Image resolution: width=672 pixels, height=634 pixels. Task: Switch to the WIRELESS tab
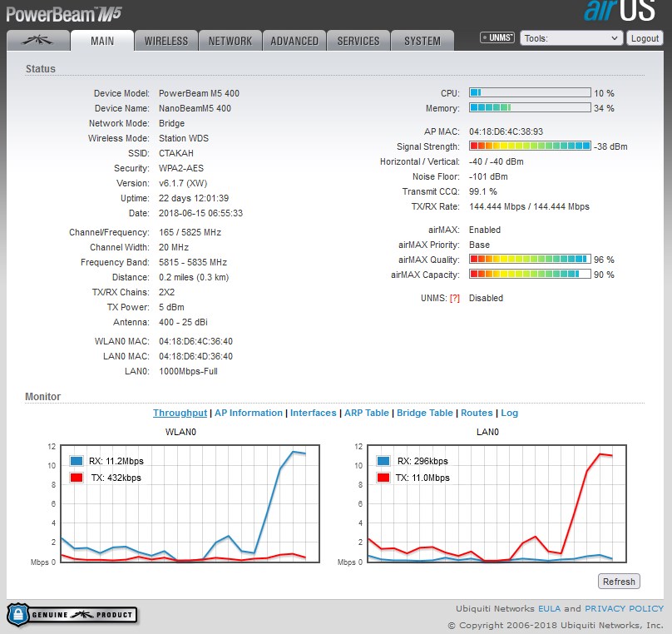click(x=166, y=41)
